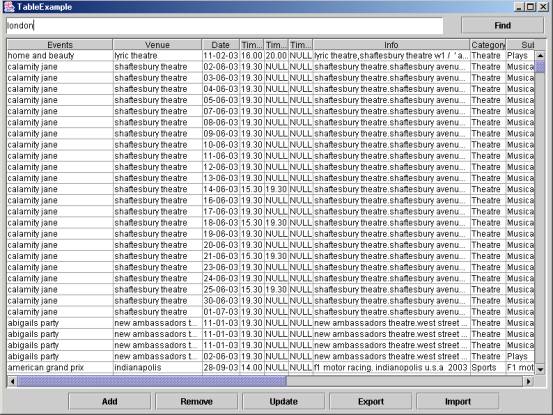The image size is (553, 415).
Task: Click the horizontal scrollbar thumb
Action: (152, 381)
